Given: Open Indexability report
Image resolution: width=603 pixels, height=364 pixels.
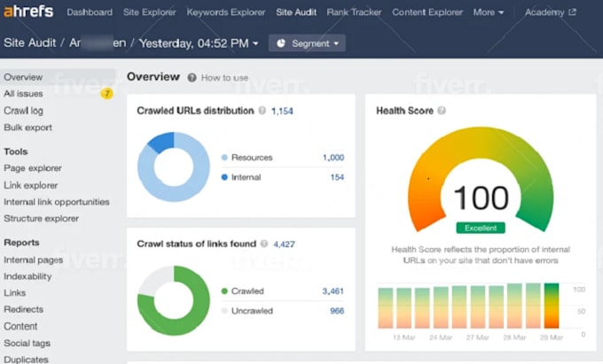Looking at the screenshot, I should click(27, 276).
